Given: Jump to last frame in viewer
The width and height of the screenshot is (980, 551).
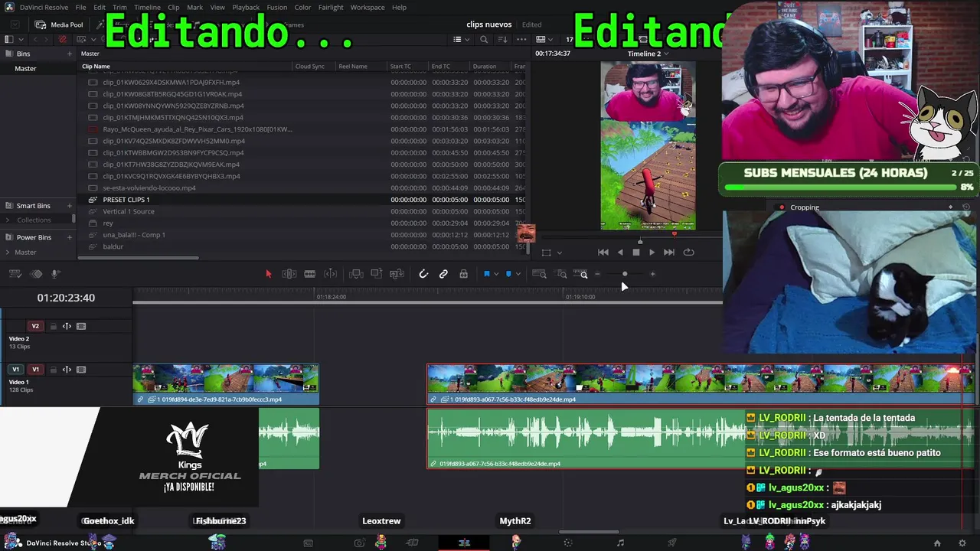Looking at the screenshot, I should (668, 252).
